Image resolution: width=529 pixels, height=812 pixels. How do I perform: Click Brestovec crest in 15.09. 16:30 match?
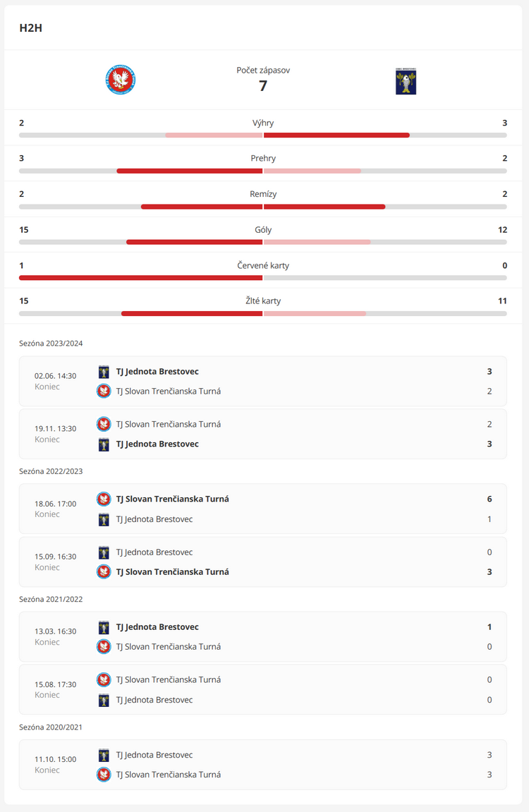[x=104, y=552]
